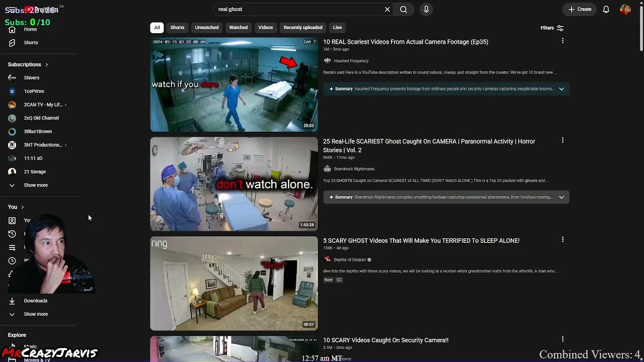
Task: Open the 11:11 xD subscription avatar
Action: point(12,158)
